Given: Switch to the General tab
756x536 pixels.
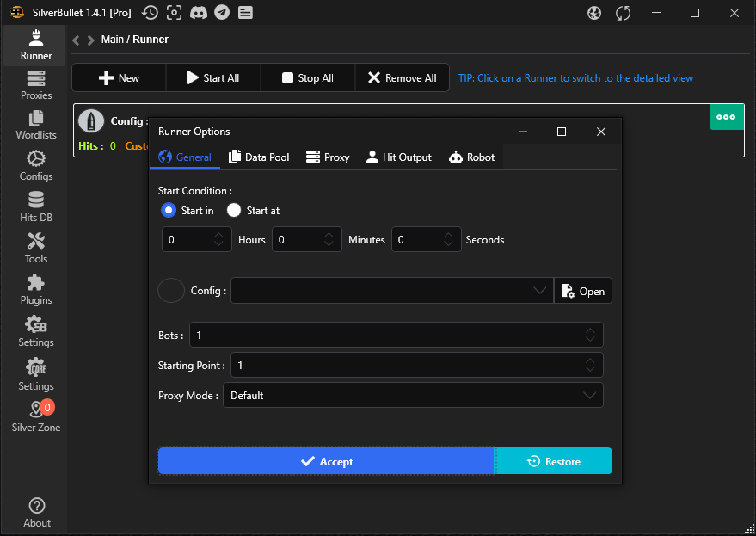Looking at the screenshot, I should 185,157.
